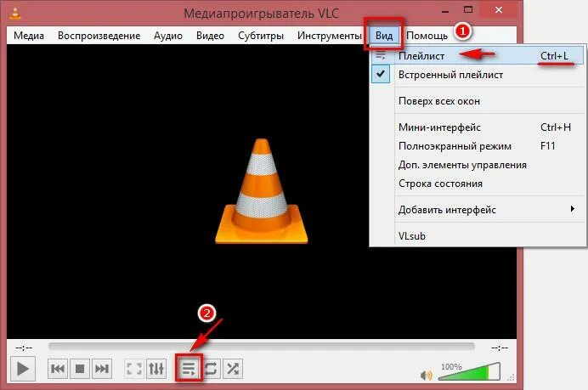Stop playback
This screenshot has height=390, width=588.
(x=80, y=369)
